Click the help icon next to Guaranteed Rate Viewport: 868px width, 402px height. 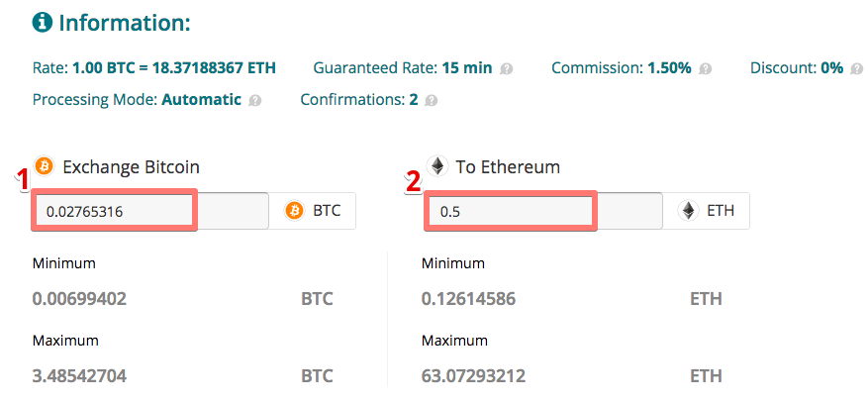(506, 69)
